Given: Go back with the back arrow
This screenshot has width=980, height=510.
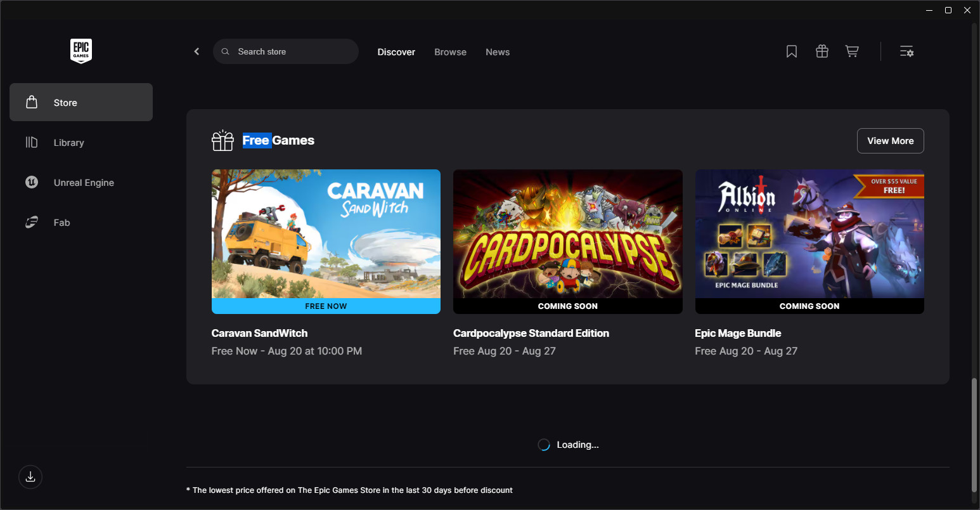Looking at the screenshot, I should 197,51.
